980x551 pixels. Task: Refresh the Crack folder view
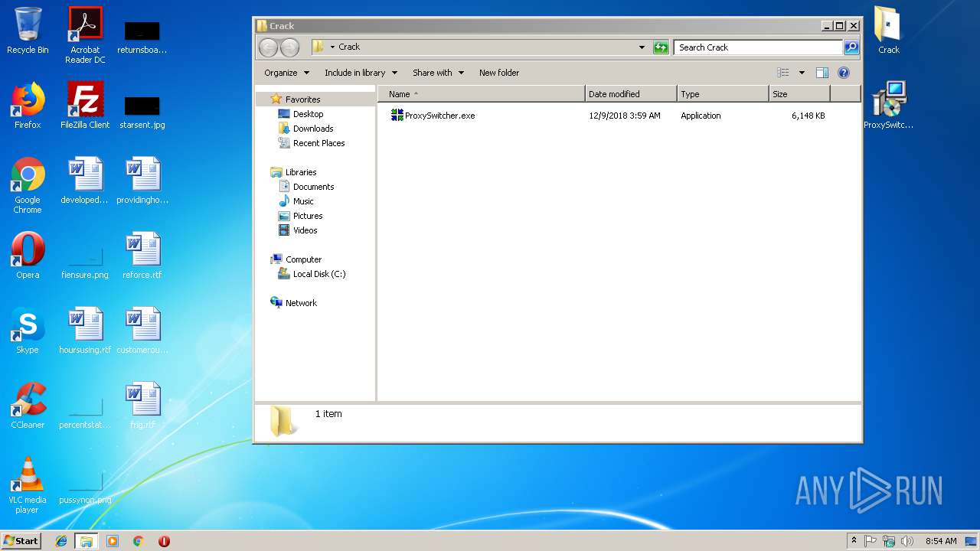point(661,47)
